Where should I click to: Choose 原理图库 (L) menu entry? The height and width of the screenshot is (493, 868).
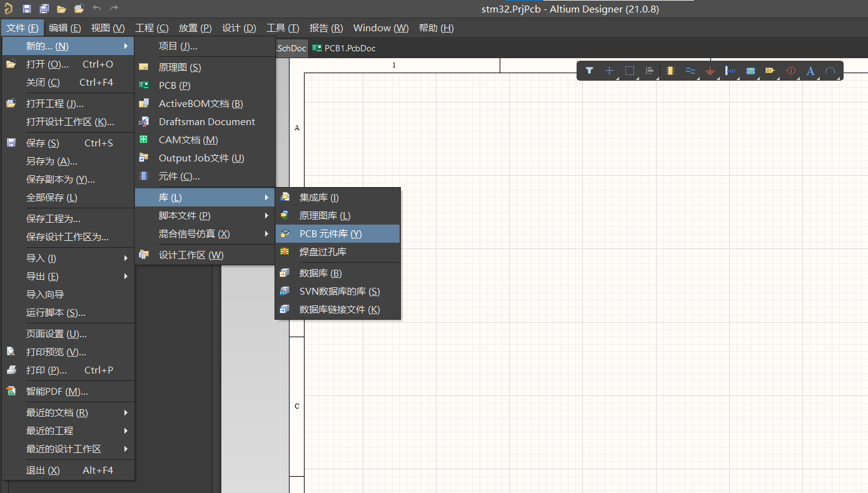(338, 216)
